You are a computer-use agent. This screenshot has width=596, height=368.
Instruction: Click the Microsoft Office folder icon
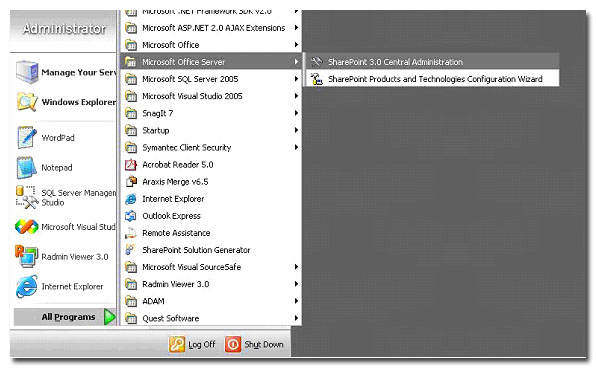(131, 45)
